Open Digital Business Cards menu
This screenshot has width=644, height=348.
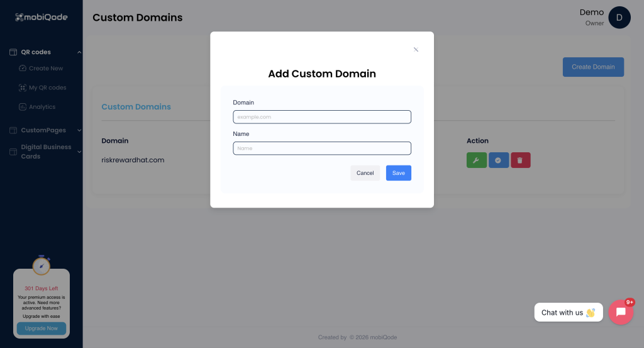(46, 152)
